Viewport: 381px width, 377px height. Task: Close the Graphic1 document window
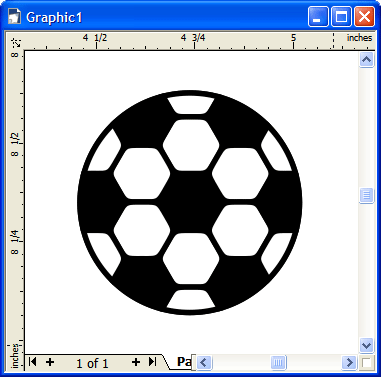pyautogui.click(x=364, y=17)
